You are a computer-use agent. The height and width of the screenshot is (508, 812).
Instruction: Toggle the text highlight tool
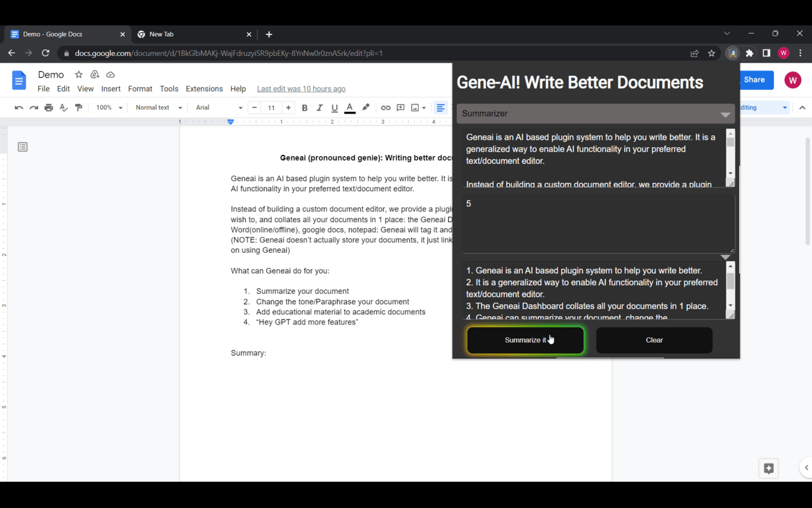[x=365, y=107]
